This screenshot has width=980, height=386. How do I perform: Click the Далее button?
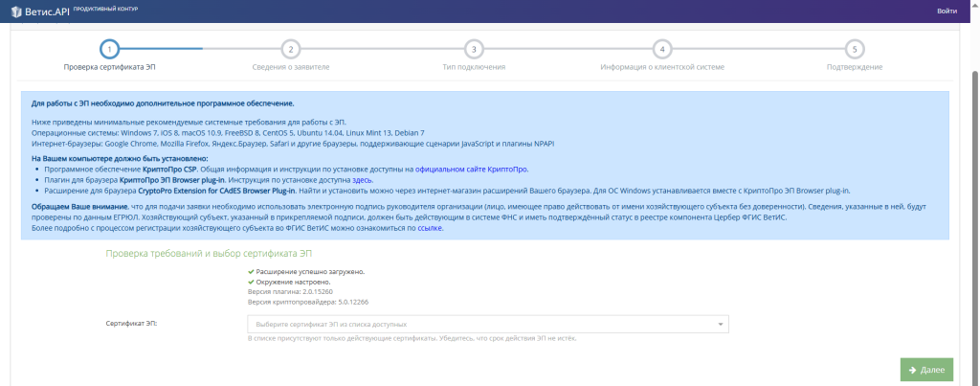pyautogui.click(x=926, y=370)
